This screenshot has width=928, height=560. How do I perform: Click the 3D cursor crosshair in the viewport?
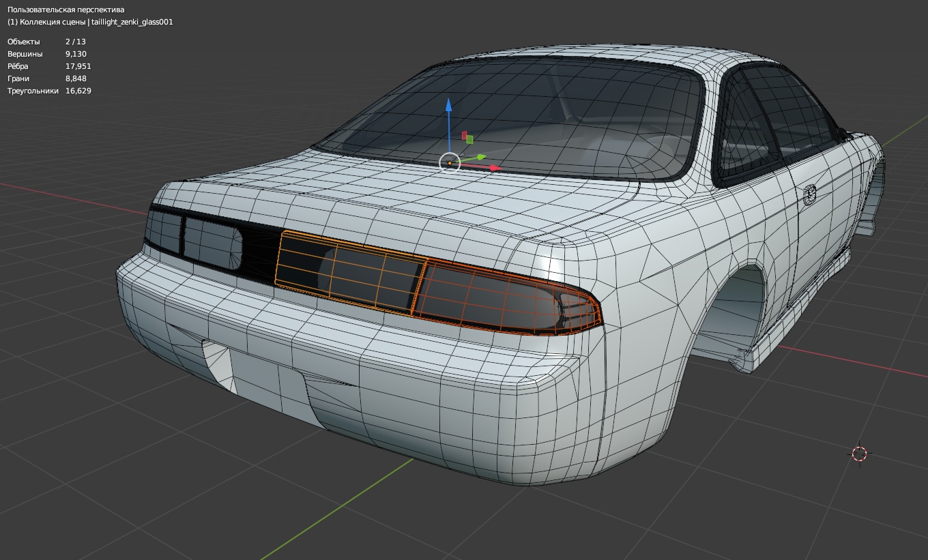pos(859,454)
